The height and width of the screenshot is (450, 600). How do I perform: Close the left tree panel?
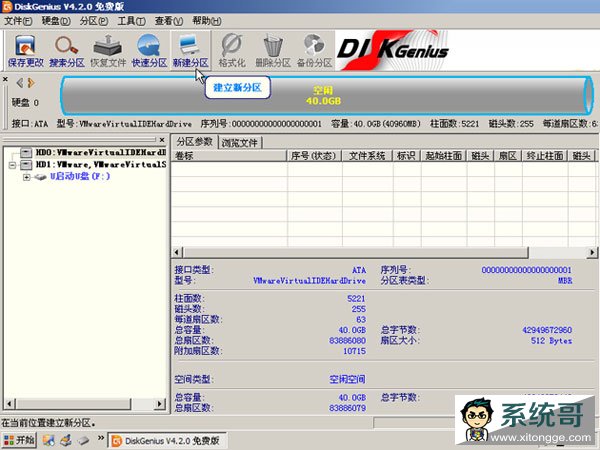coord(162,140)
